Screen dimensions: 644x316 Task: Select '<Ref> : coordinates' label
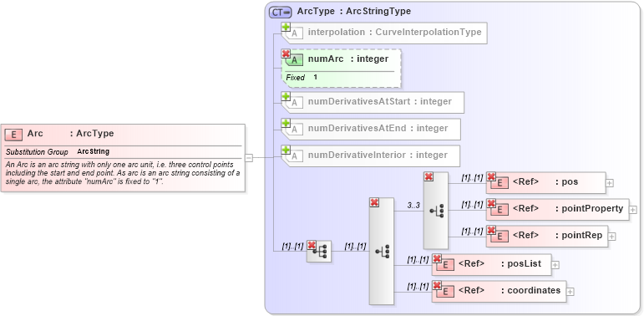[x=510, y=290]
